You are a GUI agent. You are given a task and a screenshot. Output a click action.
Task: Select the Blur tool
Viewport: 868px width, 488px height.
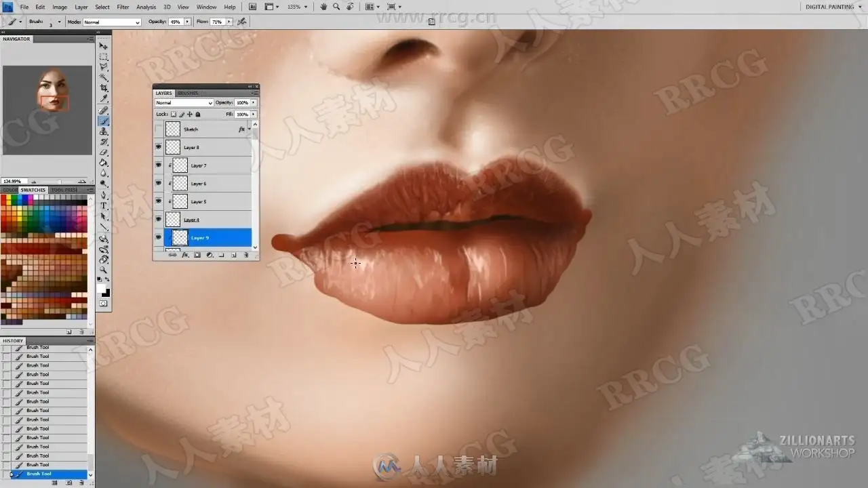pyautogui.click(x=104, y=173)
